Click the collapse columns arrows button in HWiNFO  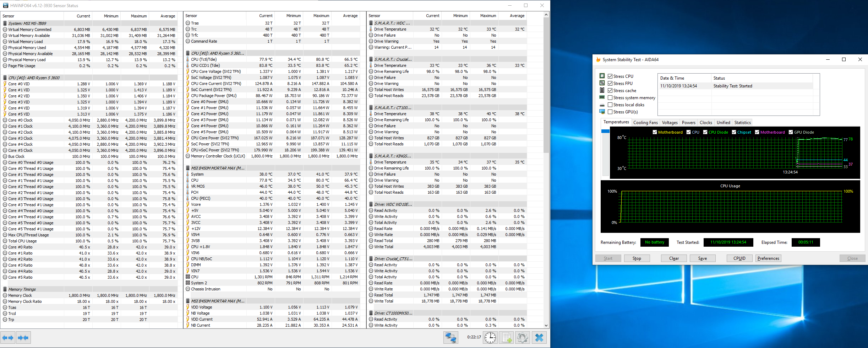tap(23, 337)
